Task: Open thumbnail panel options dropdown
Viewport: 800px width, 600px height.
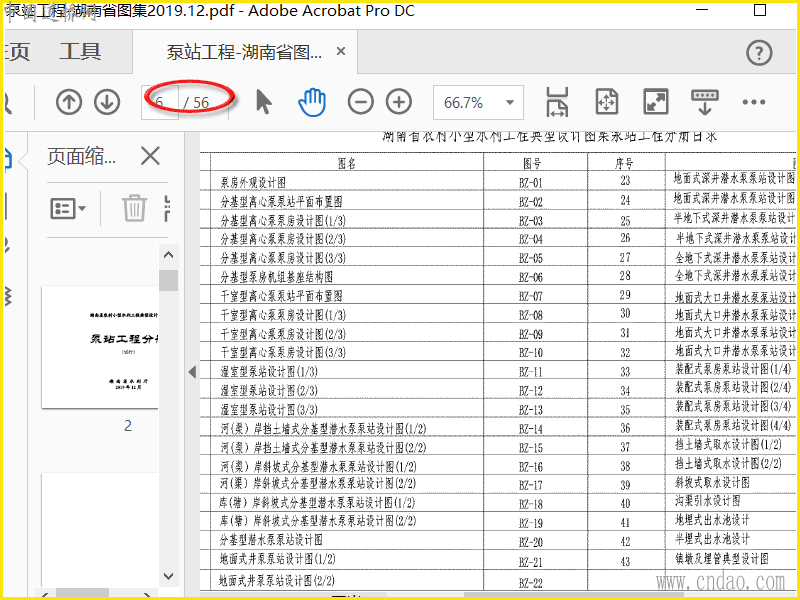Action: [68, 209]
